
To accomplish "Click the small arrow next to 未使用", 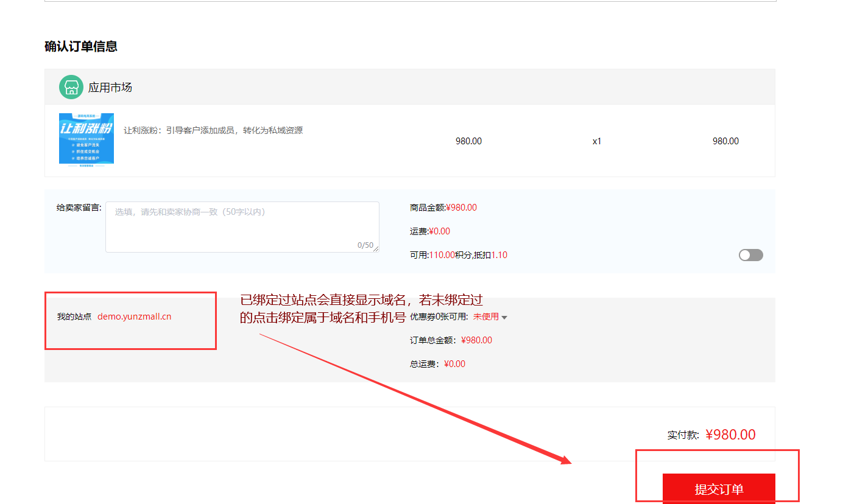I will click(x=504, y=317).
